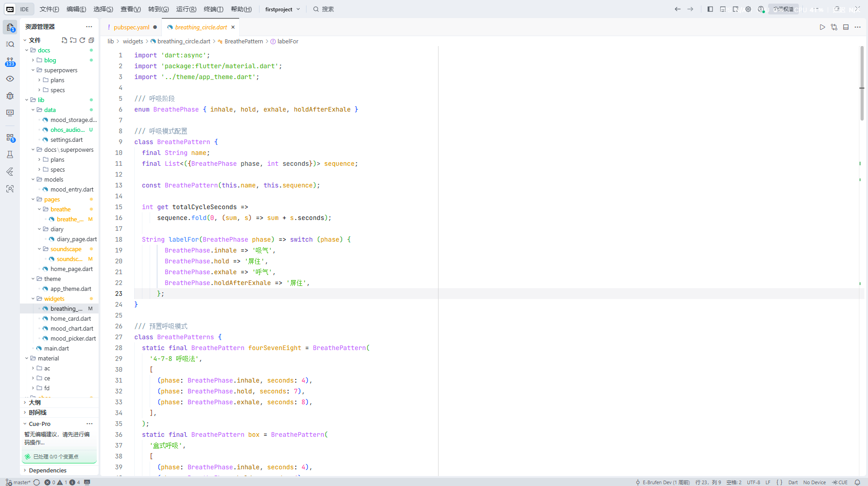Open the eye-shaped preview view in the activity bar
868x486 pixels.
[x=10, y=79]
